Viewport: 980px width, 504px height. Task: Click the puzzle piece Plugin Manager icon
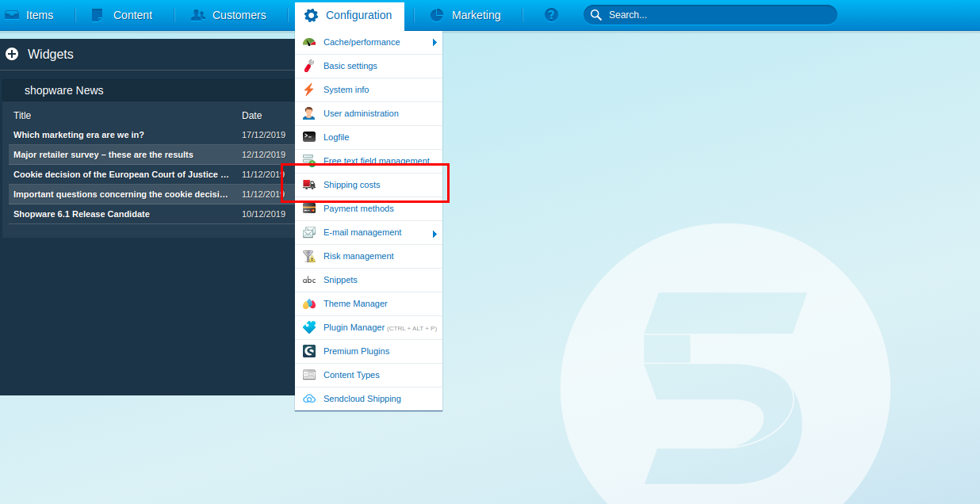[309, 327]
